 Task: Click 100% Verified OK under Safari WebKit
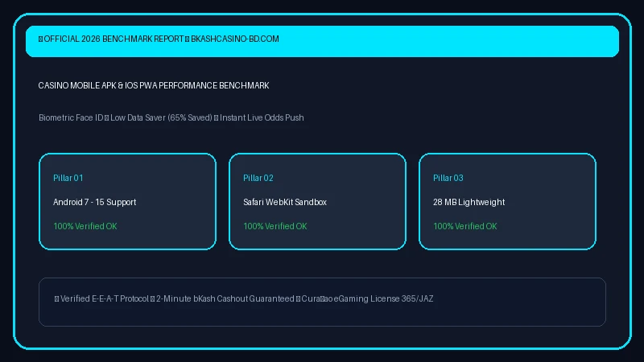tap(275, 226)
